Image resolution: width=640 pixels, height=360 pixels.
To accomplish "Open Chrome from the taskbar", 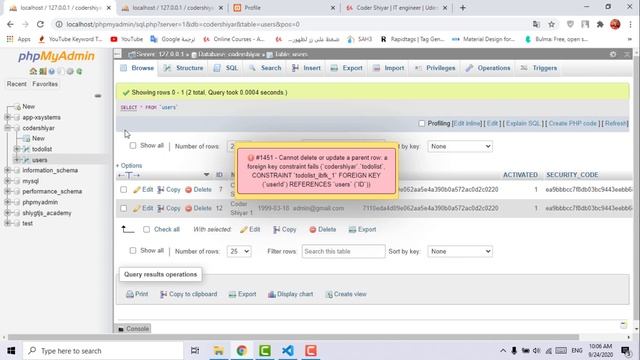I will click(x=242, y=351).
